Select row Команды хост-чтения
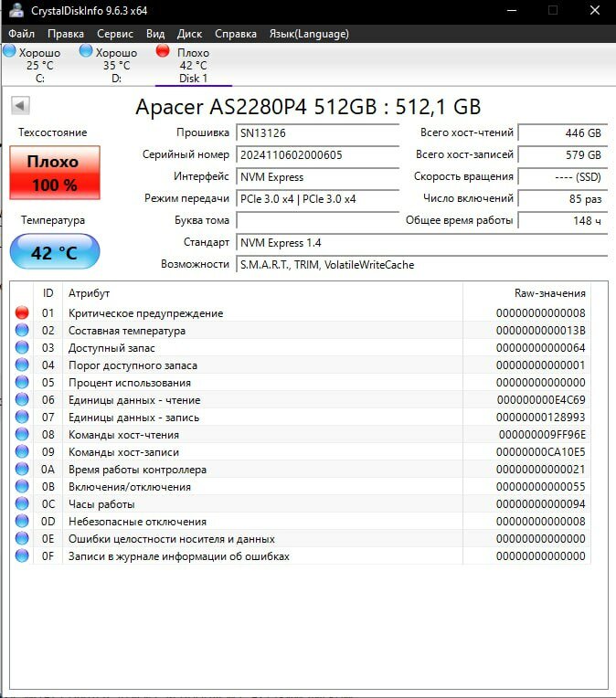The width and height of the screenshot is (616, 698). coord(301,435)
